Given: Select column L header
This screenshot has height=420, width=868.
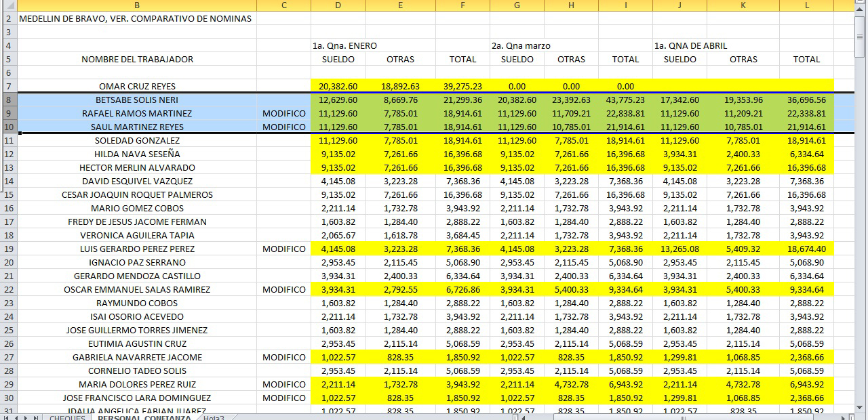Looking at the screenshot, I should [x=806, y=5].
